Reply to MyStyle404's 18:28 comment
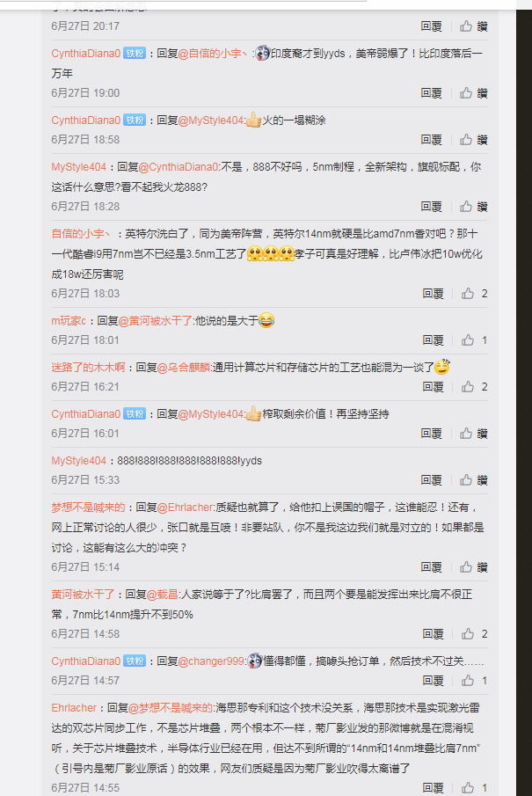532x796 pixels. 431,207
